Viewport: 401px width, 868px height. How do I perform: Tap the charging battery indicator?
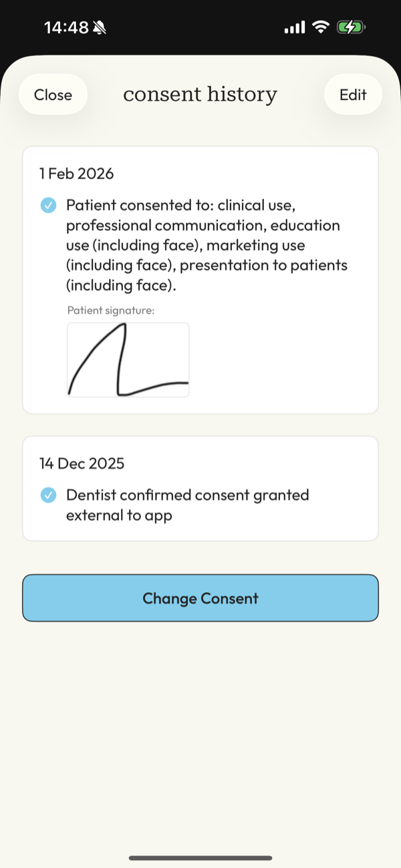350,27
